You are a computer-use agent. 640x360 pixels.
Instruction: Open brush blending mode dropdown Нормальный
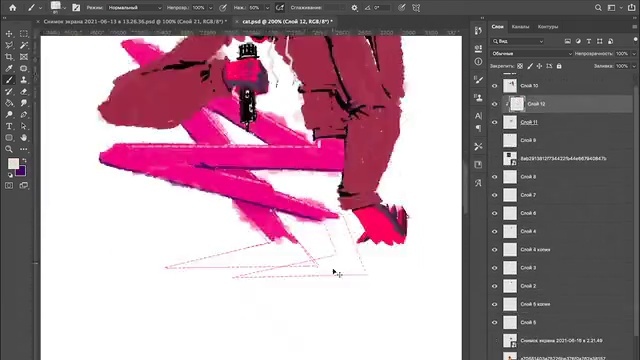click(134, 7)
